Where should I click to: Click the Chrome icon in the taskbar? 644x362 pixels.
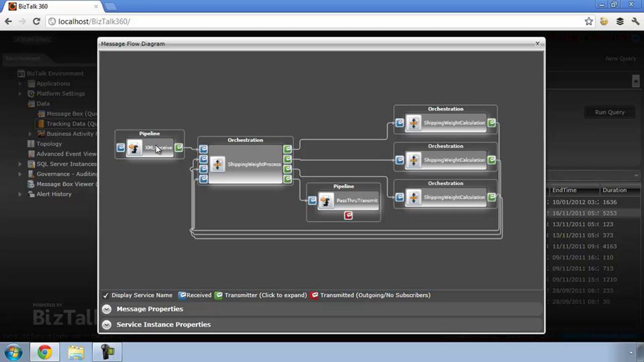tap(45, 352)
